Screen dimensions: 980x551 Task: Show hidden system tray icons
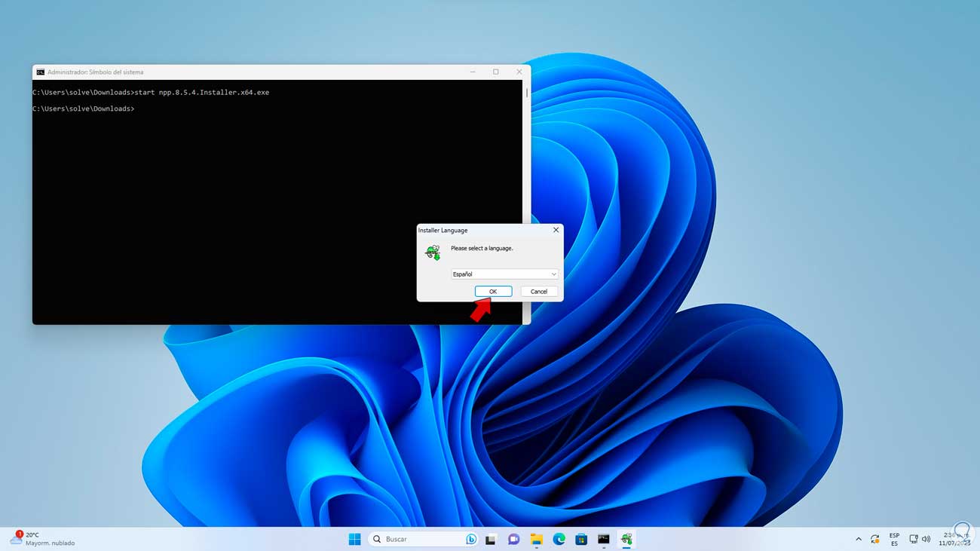point(858,539)
